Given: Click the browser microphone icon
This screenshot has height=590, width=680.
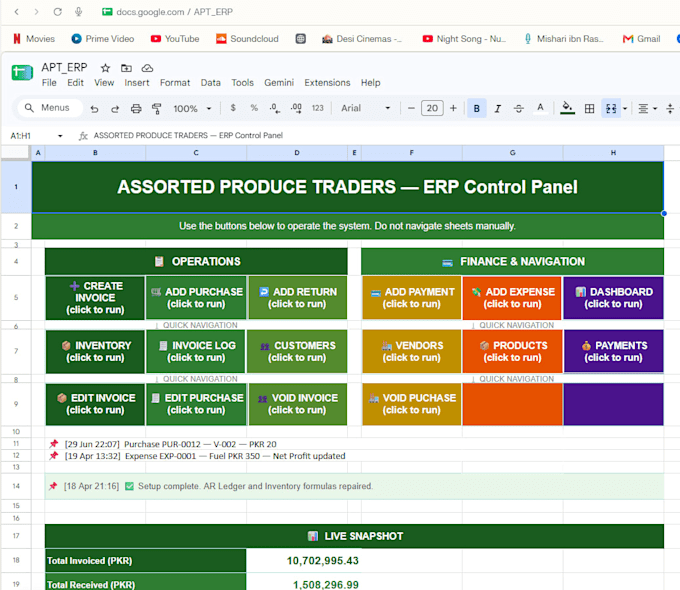Looking at the screenshot, I should point(78,12).
